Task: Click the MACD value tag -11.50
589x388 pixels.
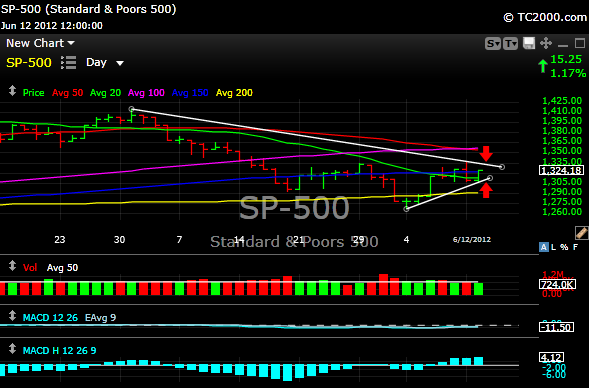Action: click(x=557, y=327)
